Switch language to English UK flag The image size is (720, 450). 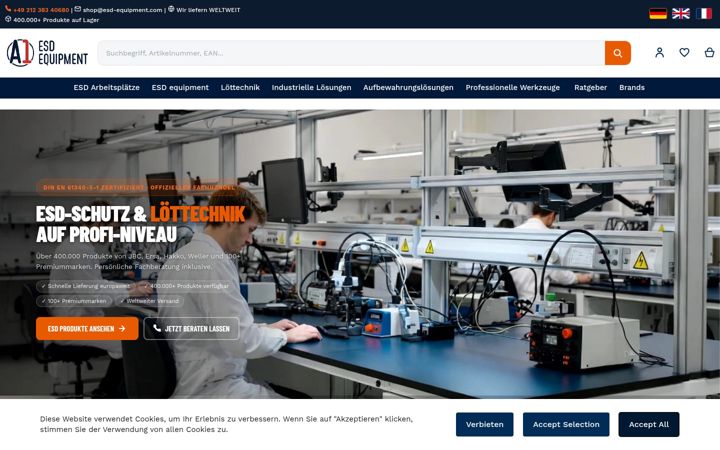681,14
